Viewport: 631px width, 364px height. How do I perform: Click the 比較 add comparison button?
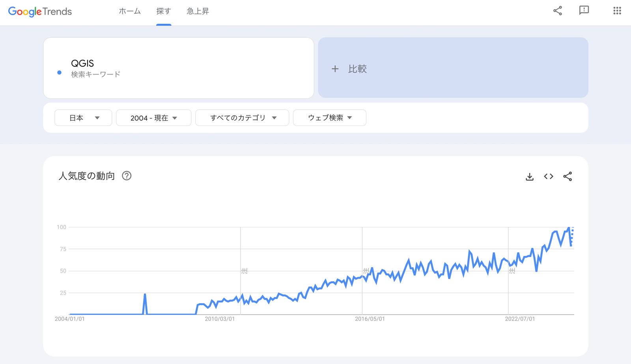click(x=453, y=68)
